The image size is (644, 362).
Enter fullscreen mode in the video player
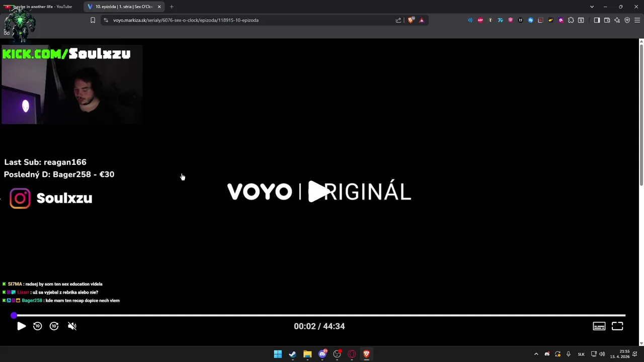click(x=617, y=326)
